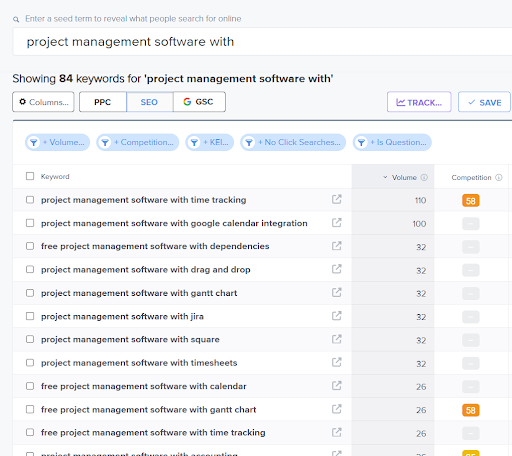The image size is (512, 456).
Task: Click the funnel icon on the Volume filter
Action: (x=34, y=143)
